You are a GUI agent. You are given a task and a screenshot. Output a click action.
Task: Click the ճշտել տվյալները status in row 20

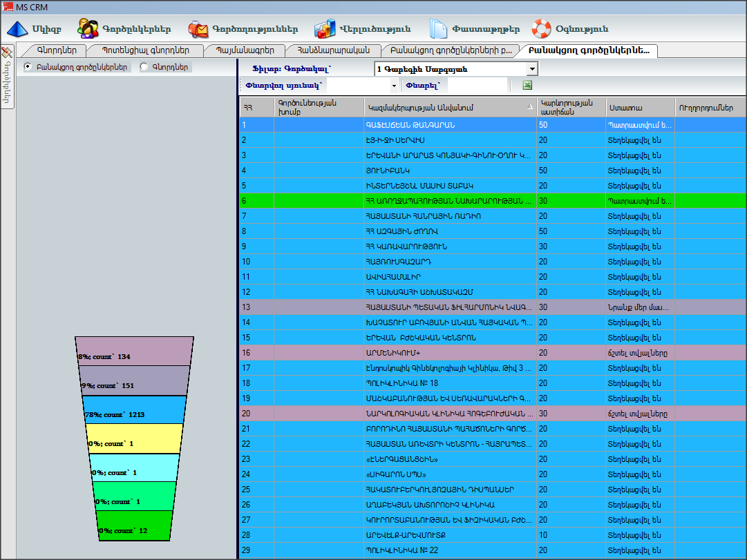point(641,414)
